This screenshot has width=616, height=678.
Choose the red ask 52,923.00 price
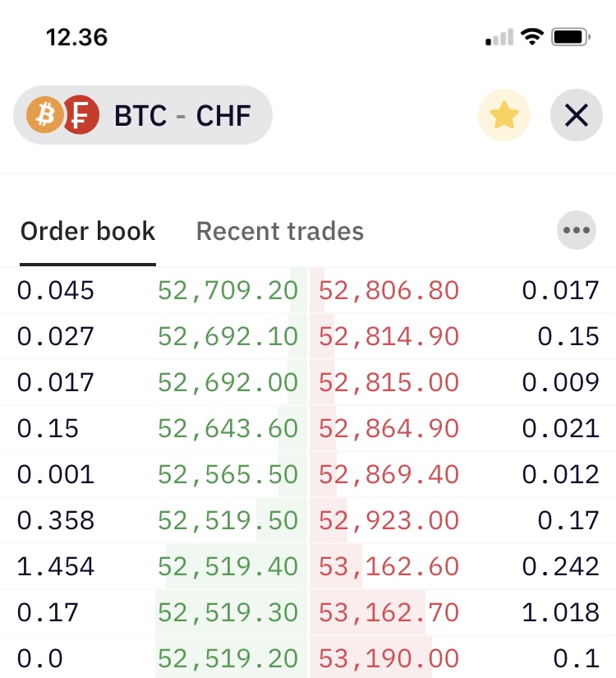[388, 520]
